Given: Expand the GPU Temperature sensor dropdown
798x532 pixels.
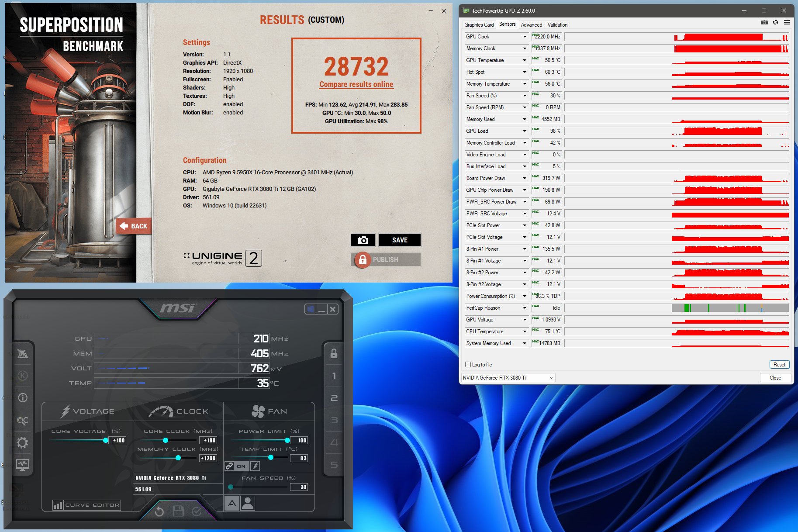Looking at the screenshot, I should [x=525, y=60].
